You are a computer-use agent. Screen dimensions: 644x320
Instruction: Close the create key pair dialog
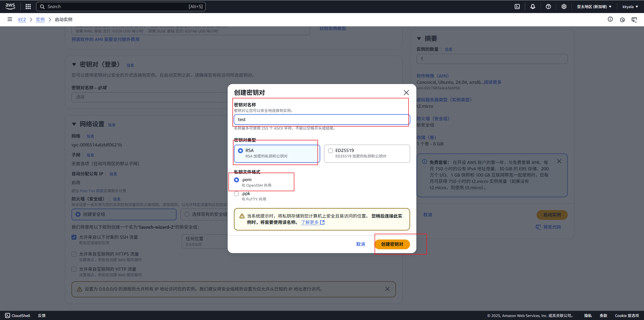coord(406,93)
